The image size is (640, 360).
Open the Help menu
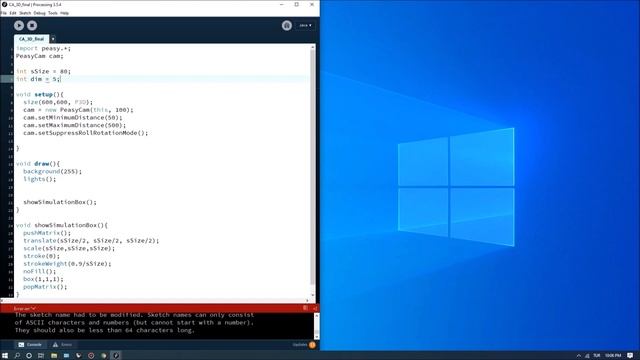[x=64, y=13]
